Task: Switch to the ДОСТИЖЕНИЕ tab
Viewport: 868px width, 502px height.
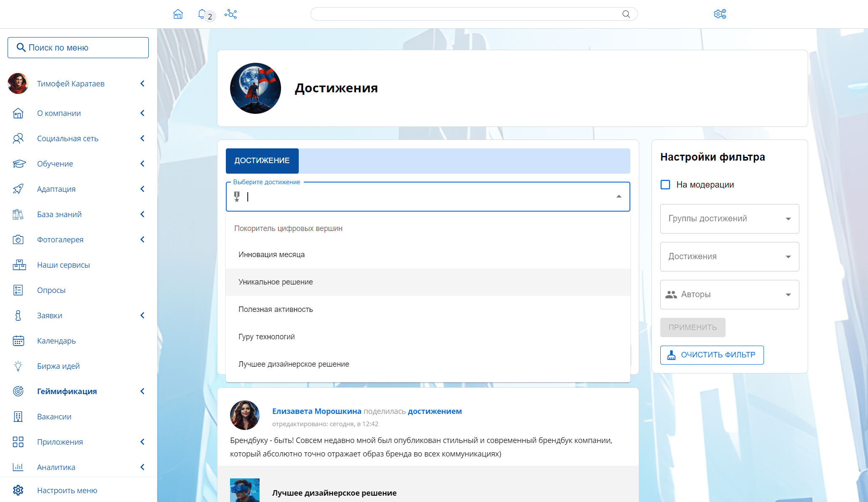Action: (262, 161)
